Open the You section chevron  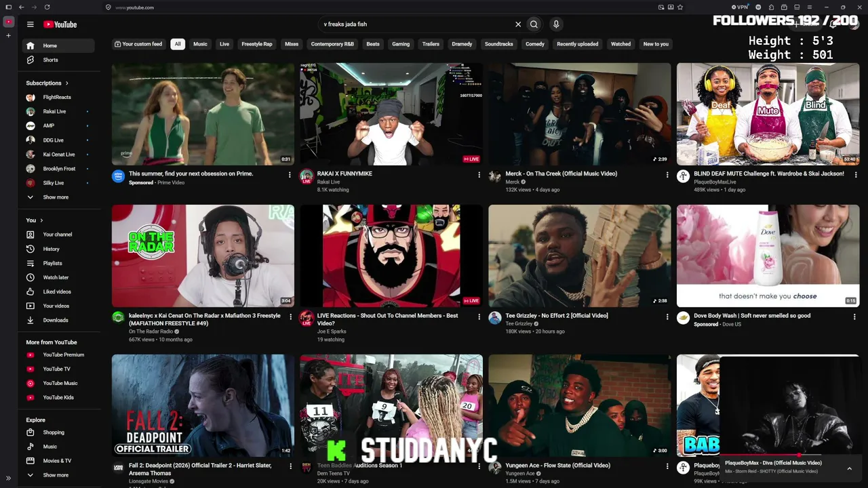pyautogui.click(x=41, y=220)
